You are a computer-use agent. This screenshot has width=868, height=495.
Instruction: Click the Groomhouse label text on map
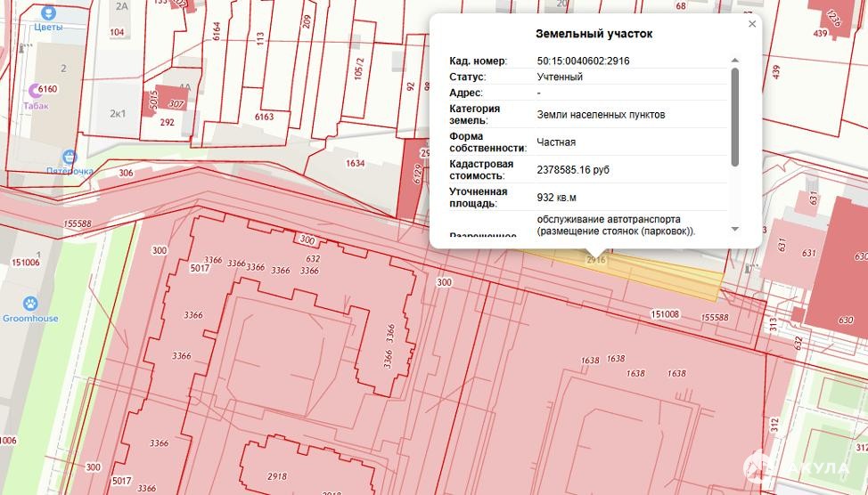coord(30,319)
